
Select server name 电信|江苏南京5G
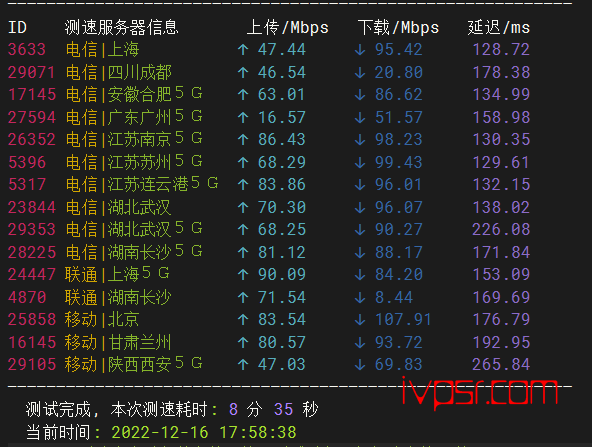click(x=134, y=139)
